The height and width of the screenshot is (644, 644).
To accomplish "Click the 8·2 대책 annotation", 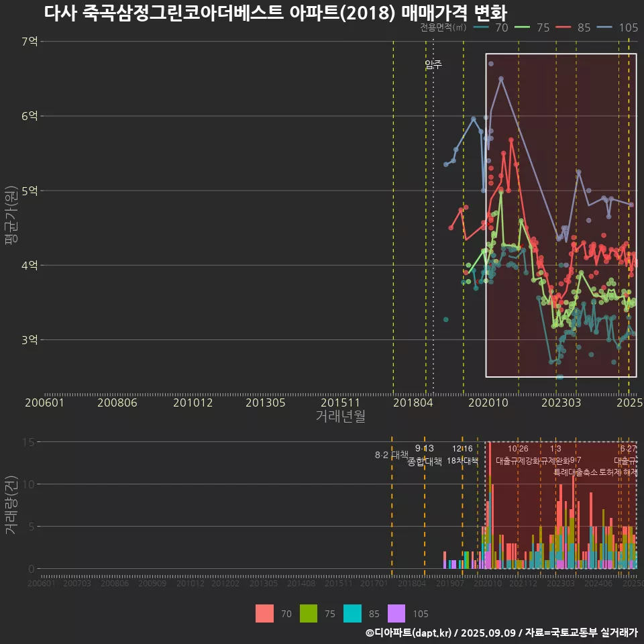I will 391,455.
